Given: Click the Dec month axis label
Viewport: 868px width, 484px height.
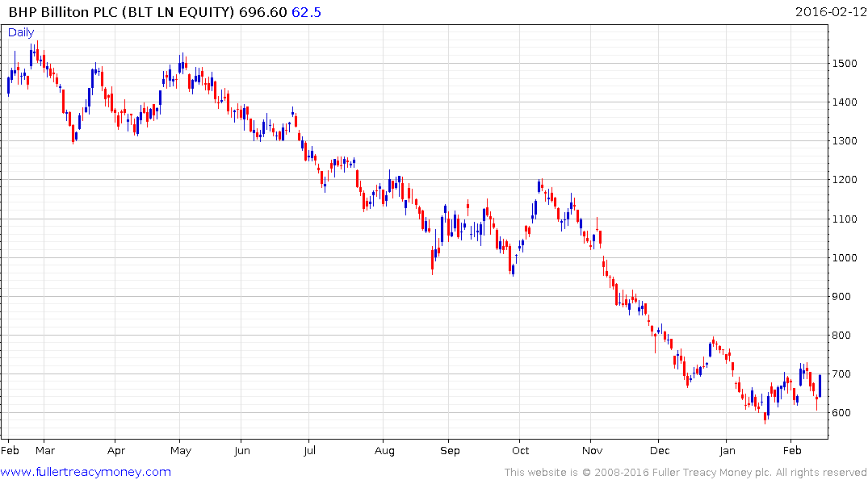Looking at the screenshot, I should pyautogui.click(x=660, y=450).
